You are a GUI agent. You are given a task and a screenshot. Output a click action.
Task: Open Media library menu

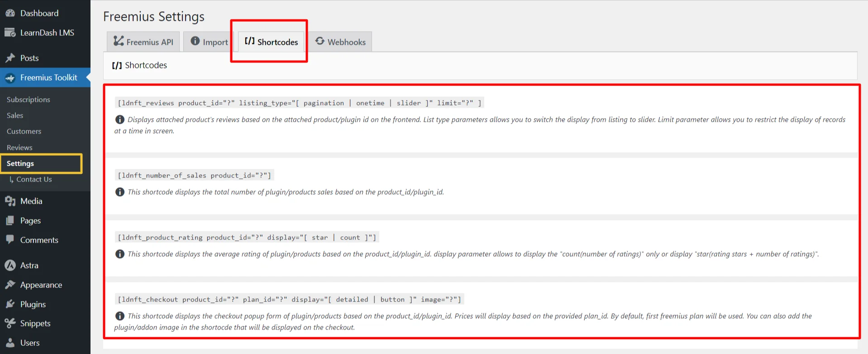(31, 201)
